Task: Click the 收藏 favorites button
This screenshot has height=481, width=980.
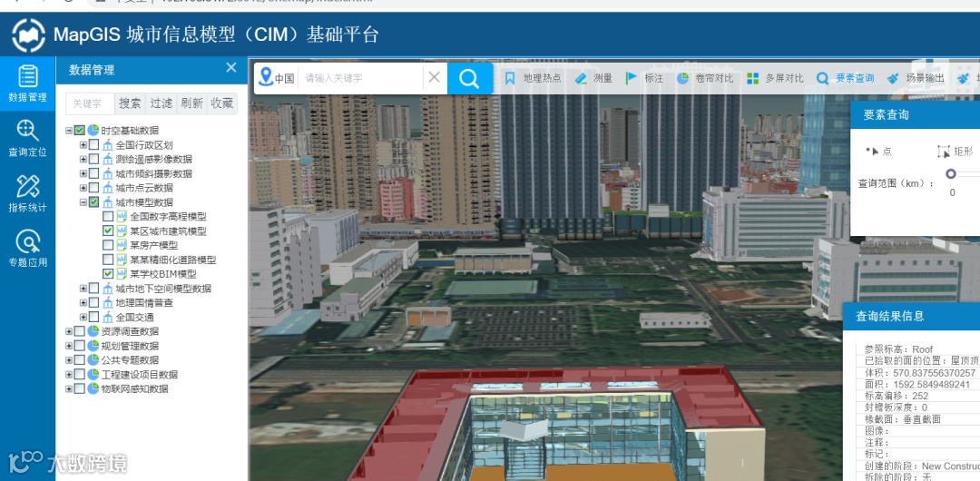Action: [x=222, y=103]
